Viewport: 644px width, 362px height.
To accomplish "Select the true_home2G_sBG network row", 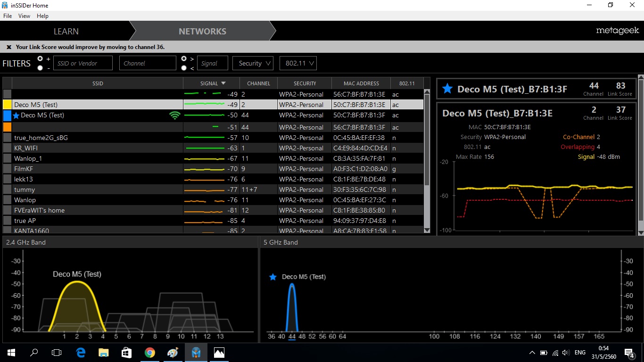I will [x=213, y=138].
